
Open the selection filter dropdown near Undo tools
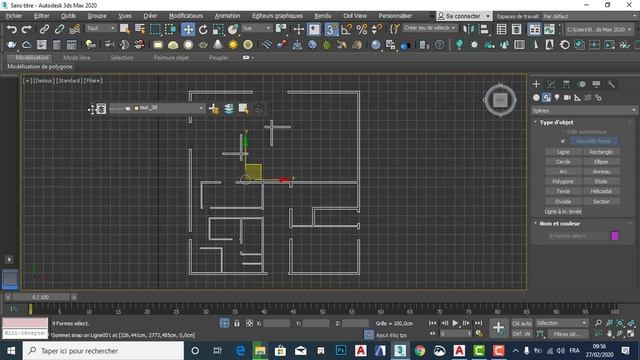tap(101, 28)
